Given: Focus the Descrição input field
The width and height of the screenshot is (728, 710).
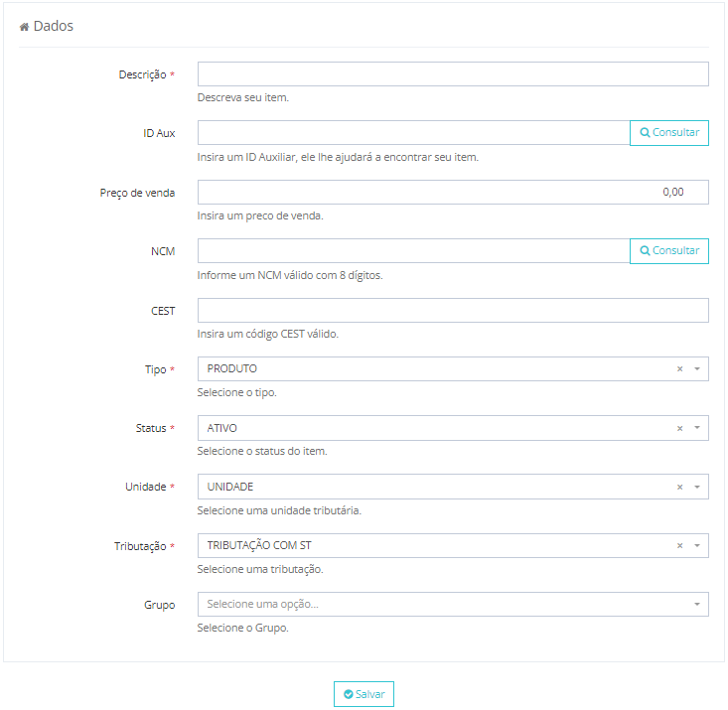Looking at the screenshot, I should click(x=453, y=74).
